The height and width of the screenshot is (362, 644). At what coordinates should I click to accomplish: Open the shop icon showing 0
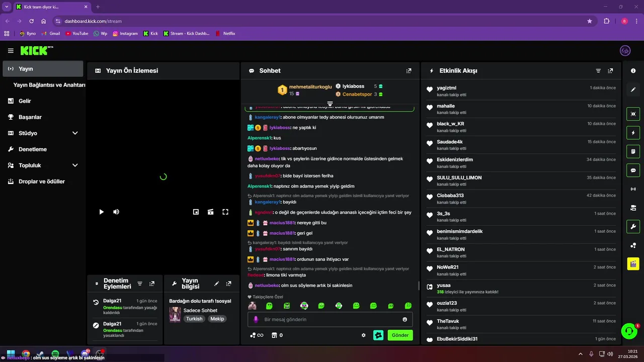[277, 335]
